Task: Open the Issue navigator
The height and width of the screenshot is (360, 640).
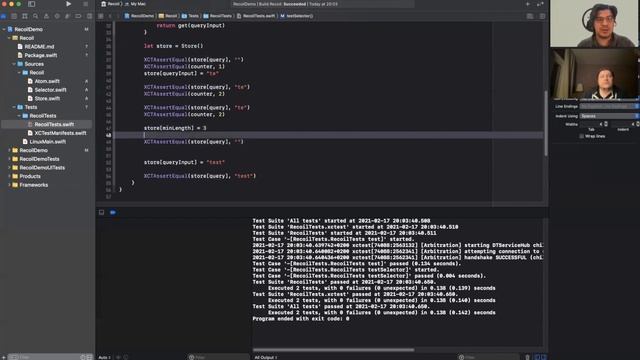Action: [x=46, y=16]
